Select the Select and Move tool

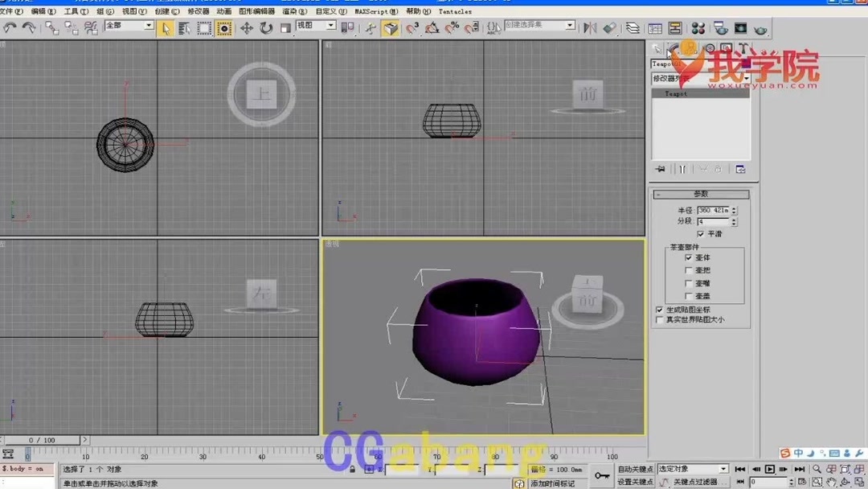245,27
